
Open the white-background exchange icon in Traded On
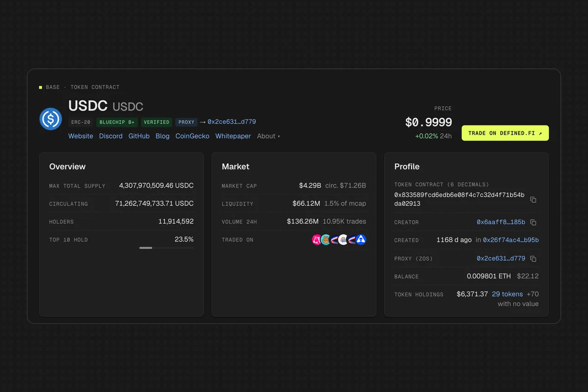coord(343,240)
